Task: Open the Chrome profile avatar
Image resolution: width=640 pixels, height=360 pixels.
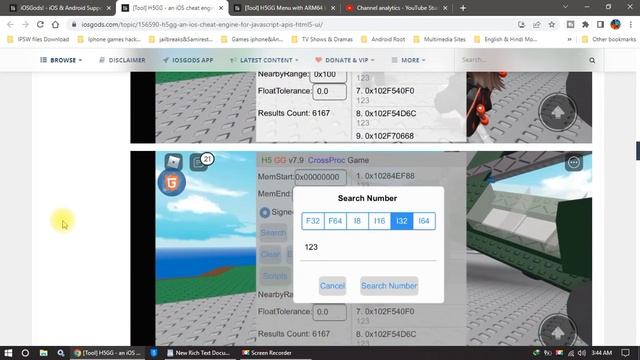Action: [x=616, y=24]
